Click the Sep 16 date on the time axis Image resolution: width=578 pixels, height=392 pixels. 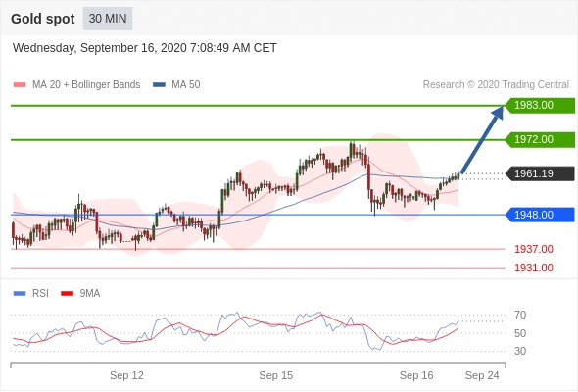[x=416, y=375]
